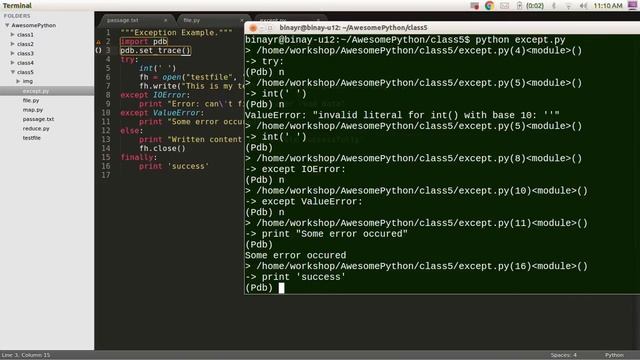
Task: Open map.py from the sidebar
Action: coord(33,110)
